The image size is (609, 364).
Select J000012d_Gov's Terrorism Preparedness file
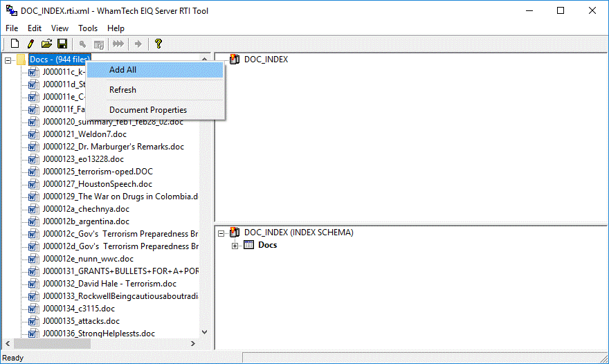(x=120, y=246)
